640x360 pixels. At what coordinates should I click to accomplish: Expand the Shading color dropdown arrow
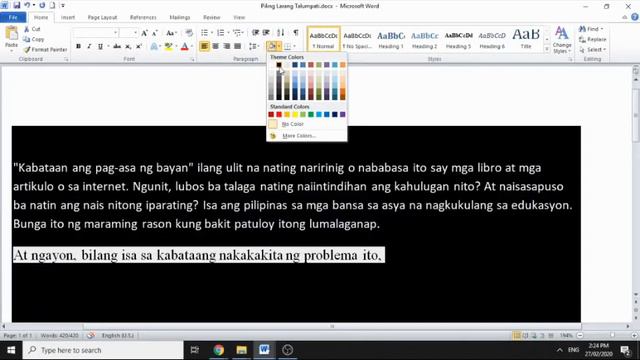coord(279,46)
